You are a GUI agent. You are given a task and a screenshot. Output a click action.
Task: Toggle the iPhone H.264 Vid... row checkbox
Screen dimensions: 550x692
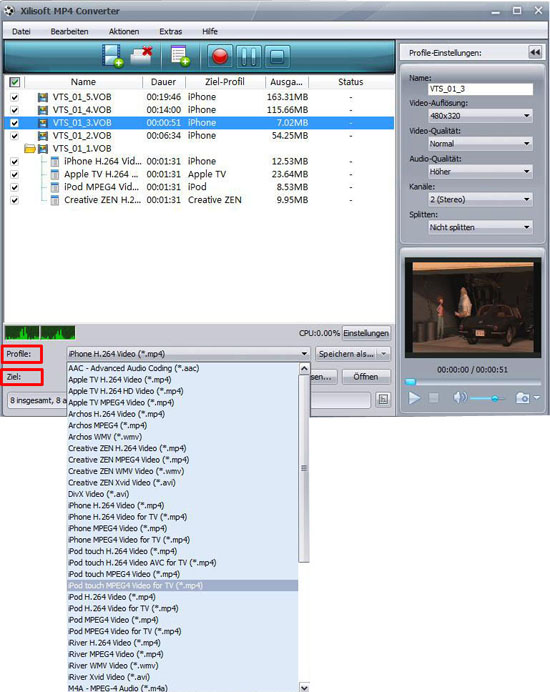point(15,162)
